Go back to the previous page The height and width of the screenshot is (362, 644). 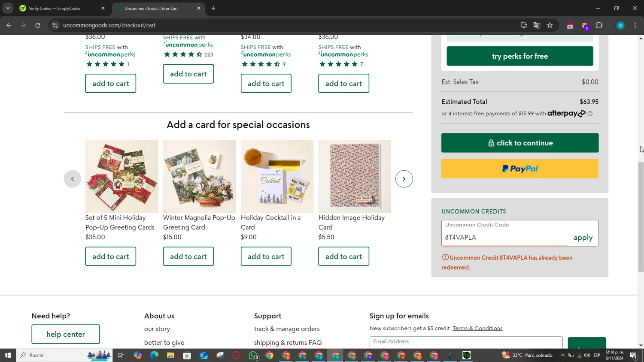click(9, 25)
